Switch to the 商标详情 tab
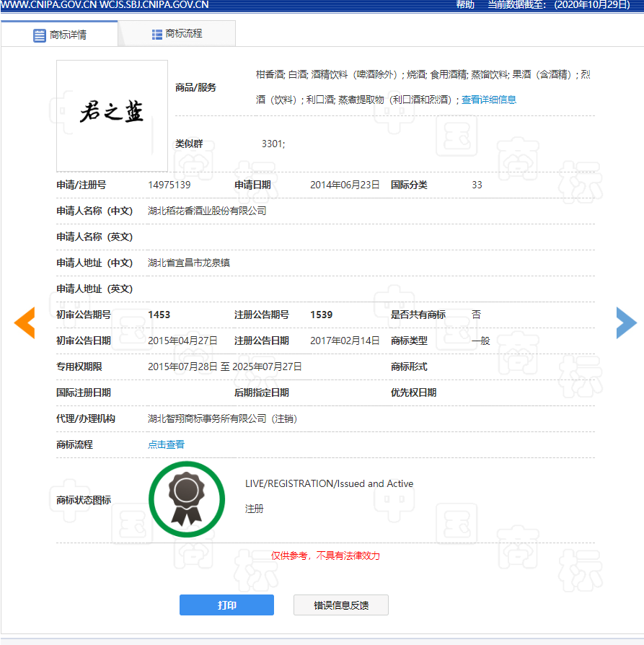 [68, 35]
